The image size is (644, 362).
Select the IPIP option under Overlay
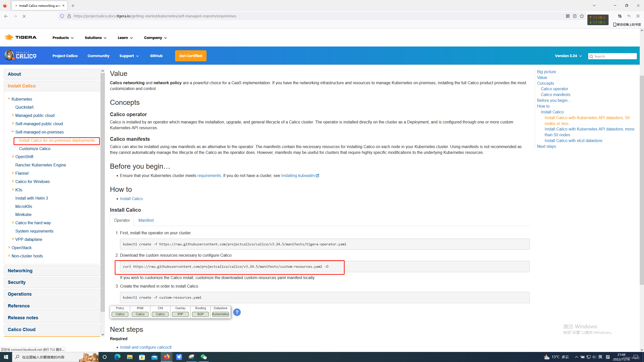click(x=180, y=314)
